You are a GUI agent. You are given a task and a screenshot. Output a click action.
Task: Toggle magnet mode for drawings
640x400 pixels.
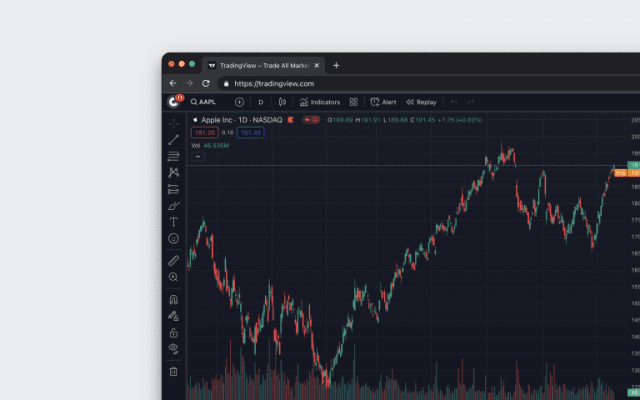coord(173,299)
